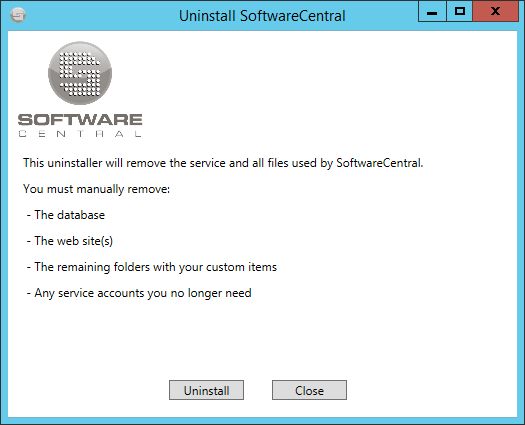Click the 'You must manually remove:' line
Viewport: 525px width, 425px height.
click(x=96, y=189)
